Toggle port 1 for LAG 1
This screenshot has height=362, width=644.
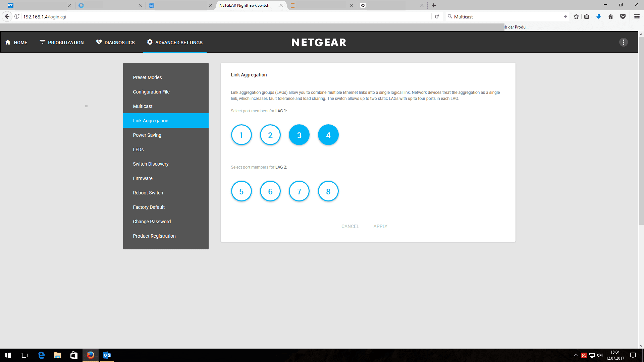tap(241, 135)
